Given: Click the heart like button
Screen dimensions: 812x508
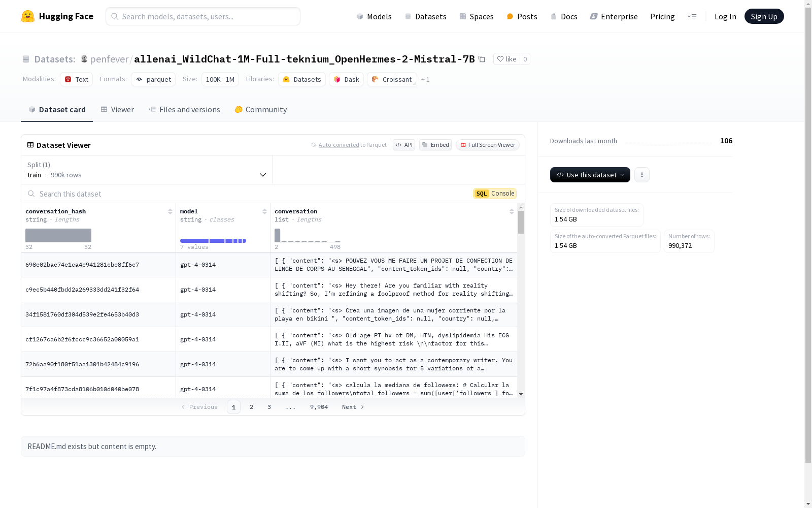Looking at the screenshot, I should pos(506,59).
